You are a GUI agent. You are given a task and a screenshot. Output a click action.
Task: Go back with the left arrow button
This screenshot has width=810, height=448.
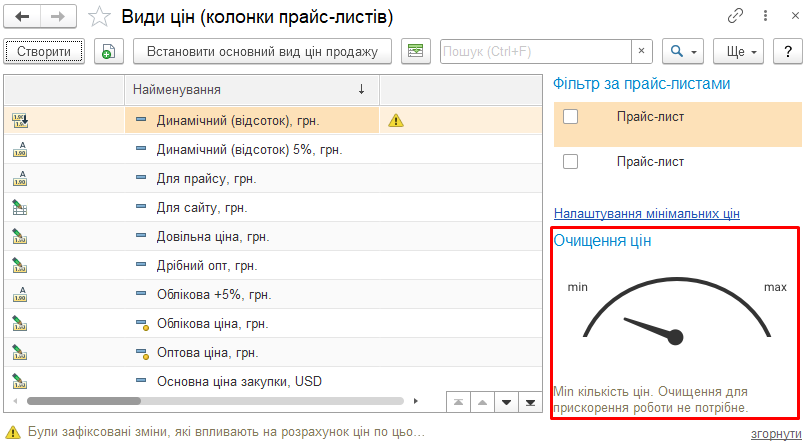tap(22, 17)
